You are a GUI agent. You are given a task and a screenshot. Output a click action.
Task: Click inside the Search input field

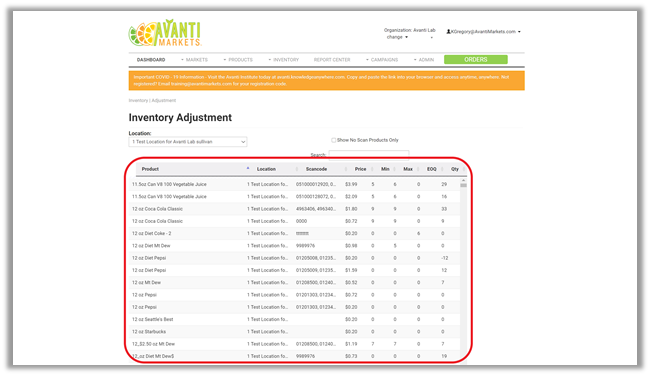tap(369, 155)
